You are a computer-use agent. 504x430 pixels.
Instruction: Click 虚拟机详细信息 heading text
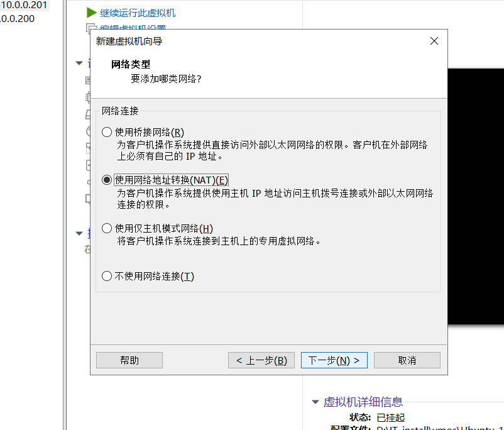coord(363,402)
